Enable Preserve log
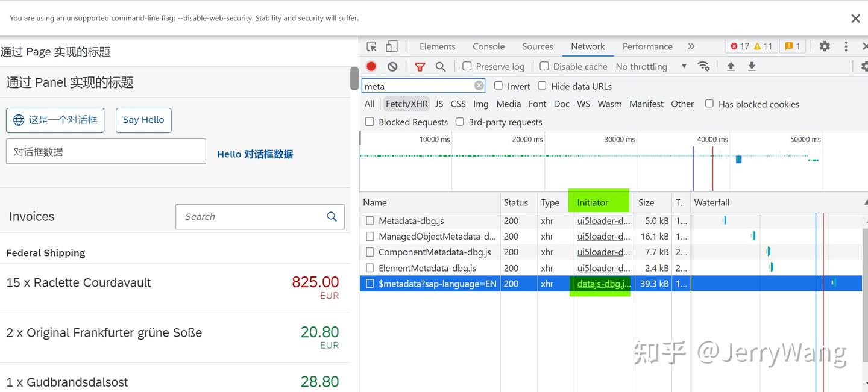The image size is (868, 392). [467, 66]
